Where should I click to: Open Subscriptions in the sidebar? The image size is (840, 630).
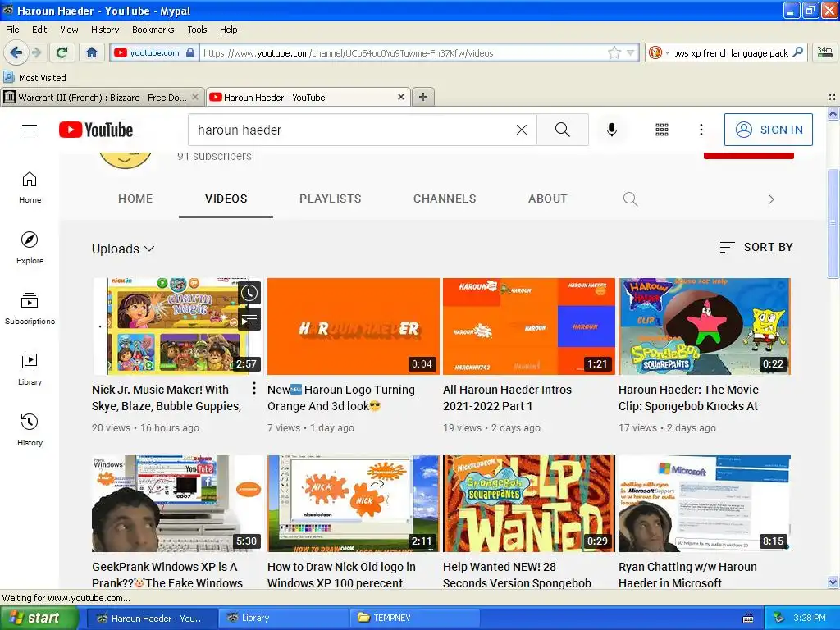30,308
